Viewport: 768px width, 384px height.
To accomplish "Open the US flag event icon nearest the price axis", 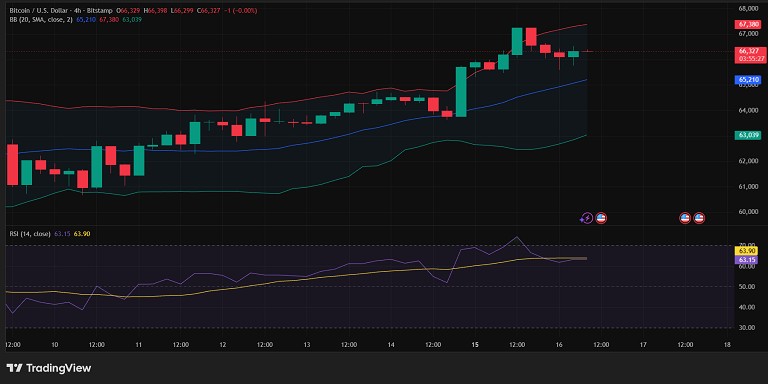I will 699,218.
